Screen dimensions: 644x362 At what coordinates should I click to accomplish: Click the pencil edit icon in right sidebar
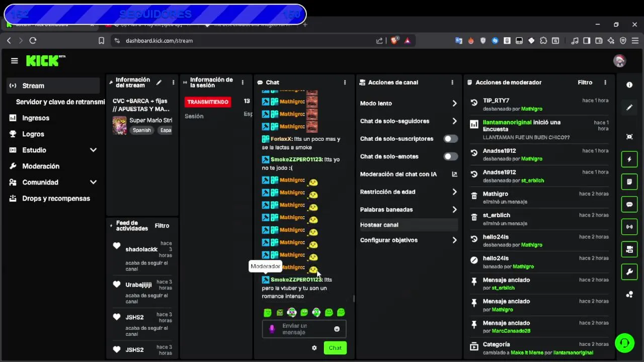(629, 107)
